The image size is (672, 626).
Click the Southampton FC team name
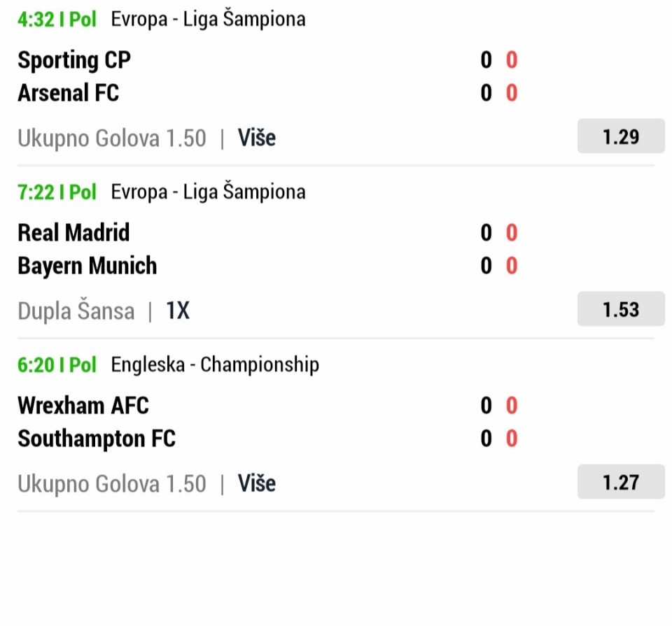[97, 439]
